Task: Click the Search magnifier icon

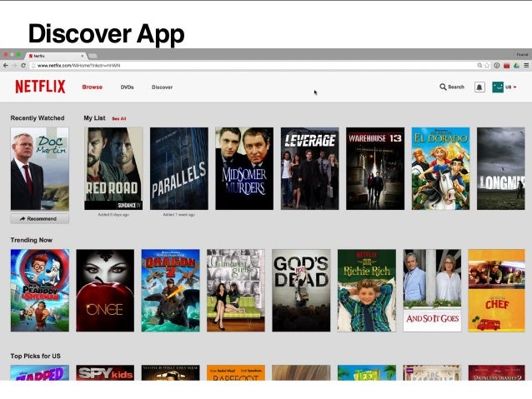Action: click(443, 87)
